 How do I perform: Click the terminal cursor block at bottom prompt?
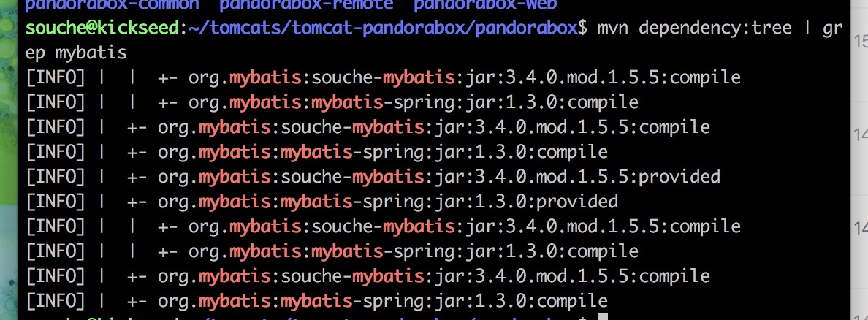(602, 316)
